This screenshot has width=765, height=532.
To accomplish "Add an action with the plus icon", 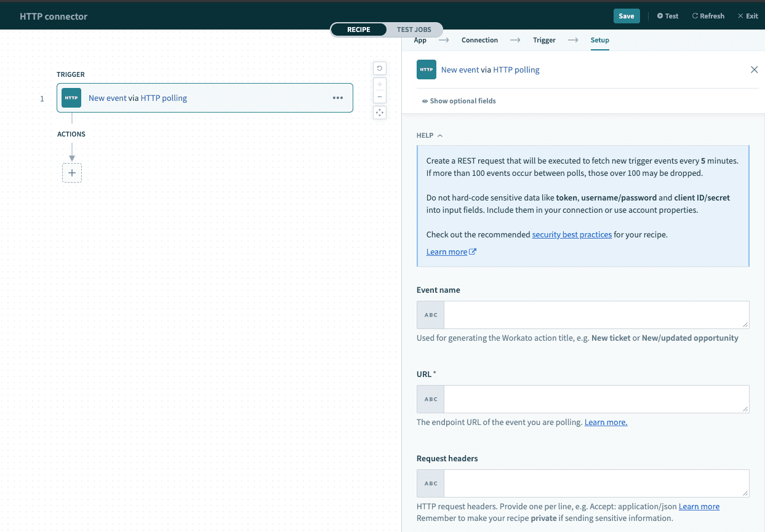I will (x=72, y=173).
